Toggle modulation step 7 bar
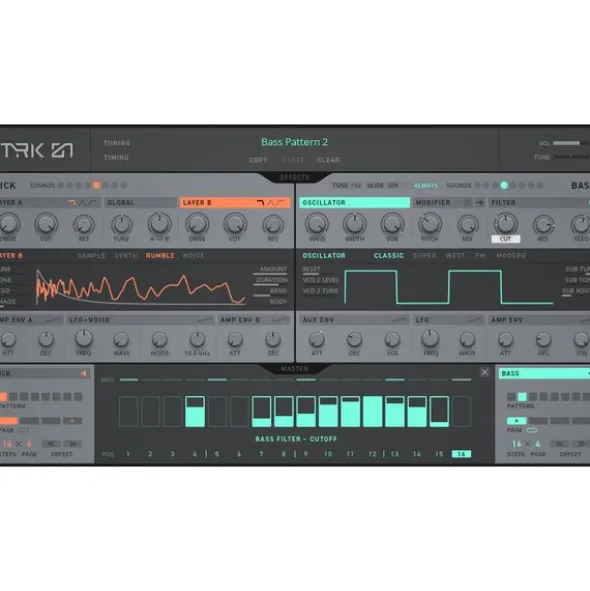This screenshot has height=591, width=590. pyautogui.click(x=261, y=411)
